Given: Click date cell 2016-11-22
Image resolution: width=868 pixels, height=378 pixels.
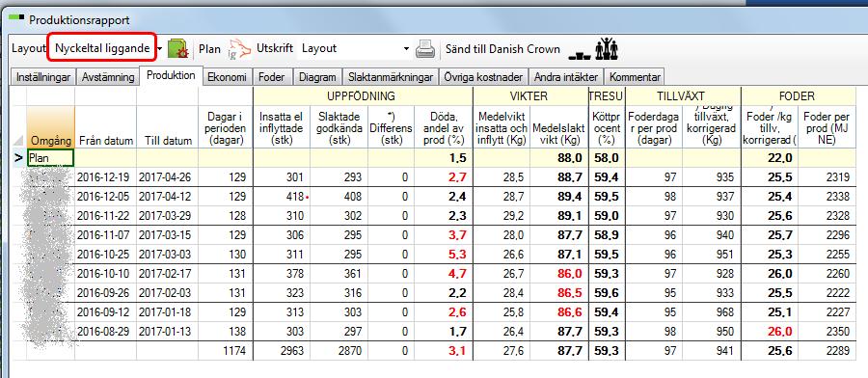Looking at the screenshot, I should click(x=106, y=215).
